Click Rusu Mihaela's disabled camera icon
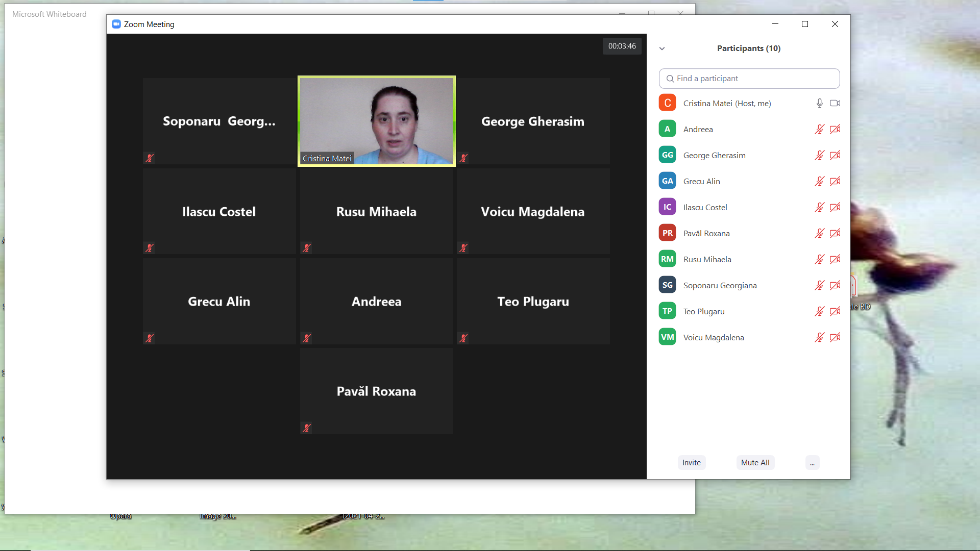This screenshot has height=551, width=980. pos(835,259)
